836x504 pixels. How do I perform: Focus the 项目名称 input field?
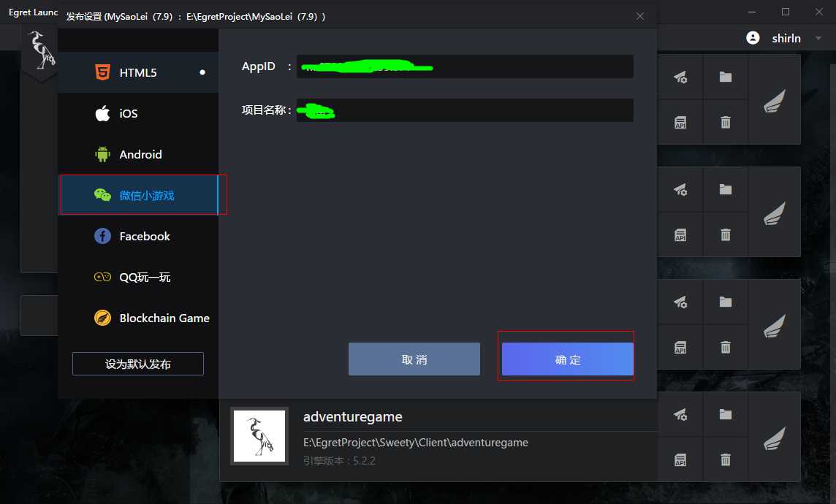click(x=465, y=110)
